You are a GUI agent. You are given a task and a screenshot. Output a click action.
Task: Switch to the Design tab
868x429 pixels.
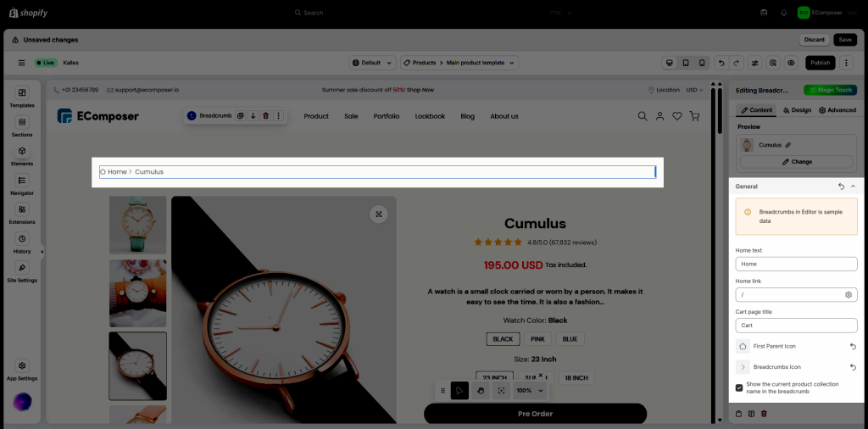point(797,110)
